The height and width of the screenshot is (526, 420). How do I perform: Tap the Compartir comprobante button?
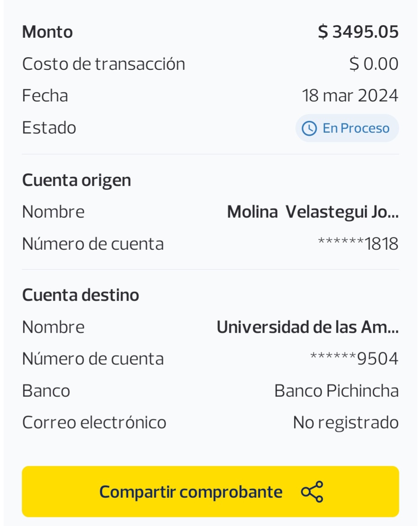(210, 492)
